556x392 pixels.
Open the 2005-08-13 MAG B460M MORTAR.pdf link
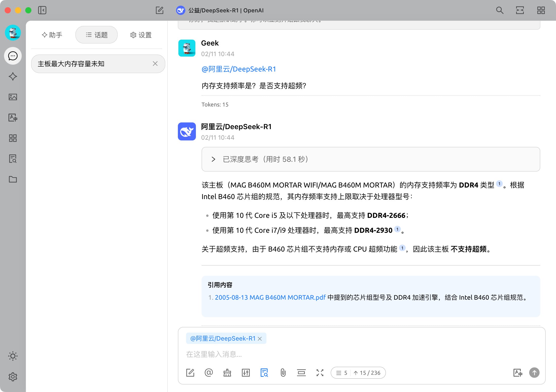pos(270,297)
